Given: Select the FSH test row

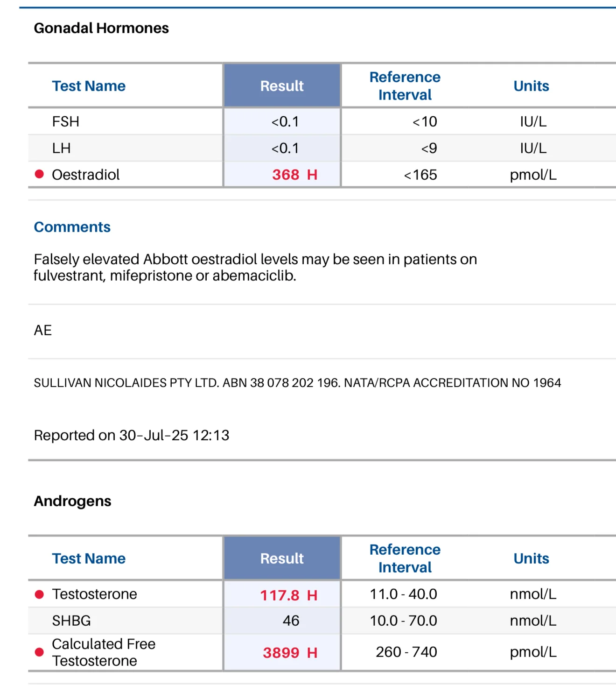Looking at the screenshot, I should pos(322,121).
